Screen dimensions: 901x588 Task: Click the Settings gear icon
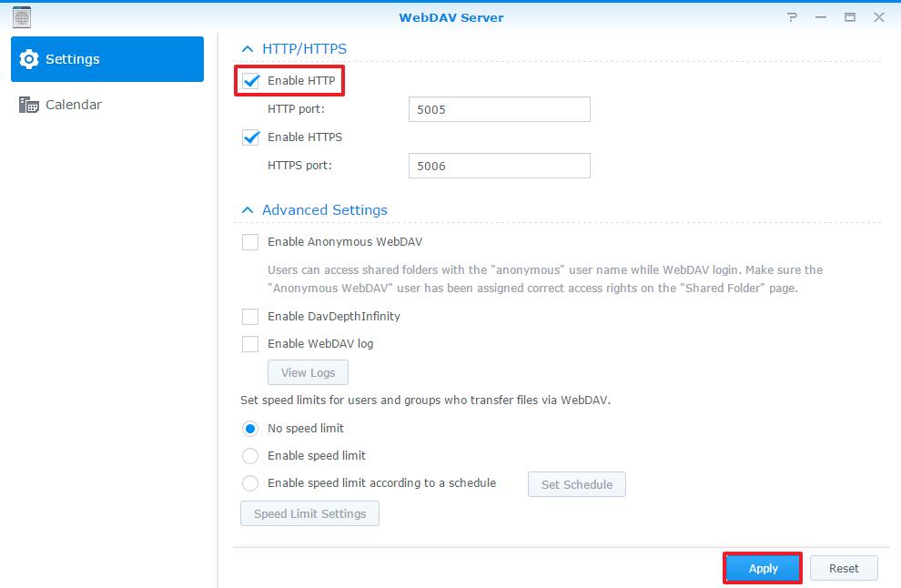tap(29, 59)
